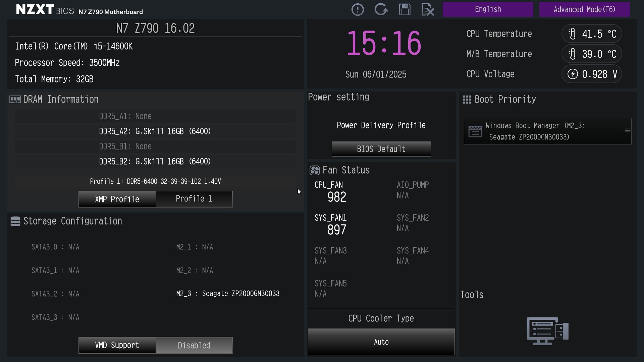This screenshot has width=644, height=362.
Task: Open the CPU Cooler Type Auto dropdown
Action: (381, 342)
